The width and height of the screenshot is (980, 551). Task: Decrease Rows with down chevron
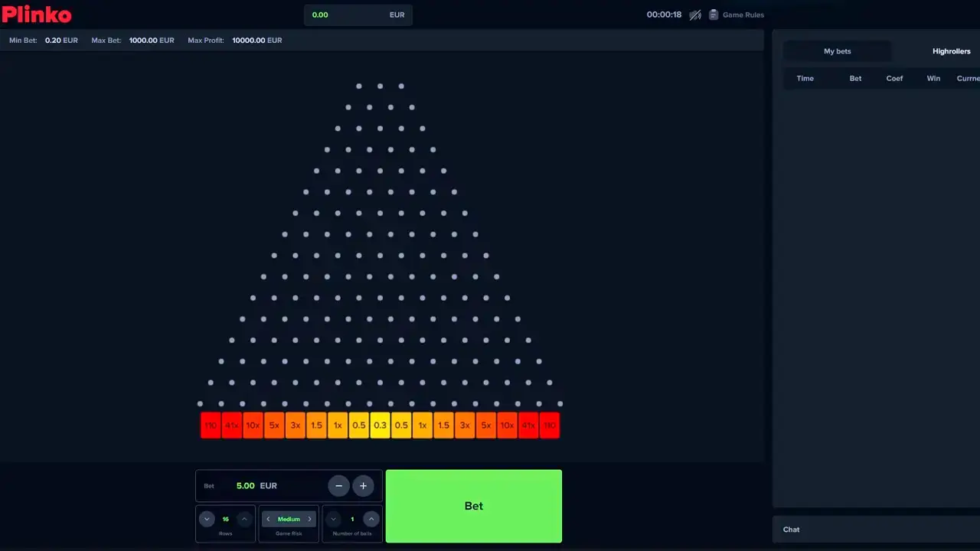coord(207,519)
